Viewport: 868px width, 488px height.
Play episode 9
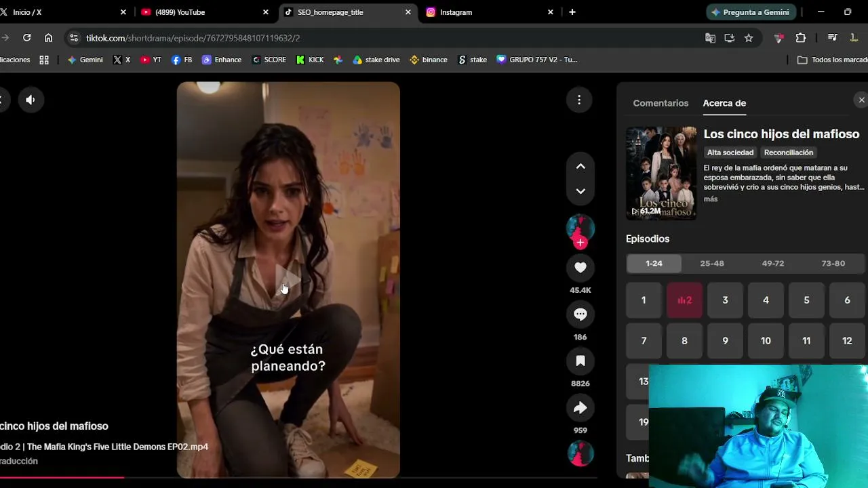(725, 341)
